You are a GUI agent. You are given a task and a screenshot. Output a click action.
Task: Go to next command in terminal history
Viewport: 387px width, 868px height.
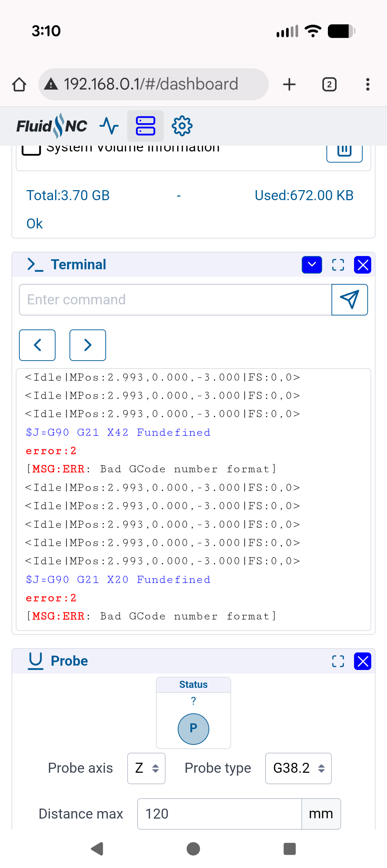click(88, 345)
